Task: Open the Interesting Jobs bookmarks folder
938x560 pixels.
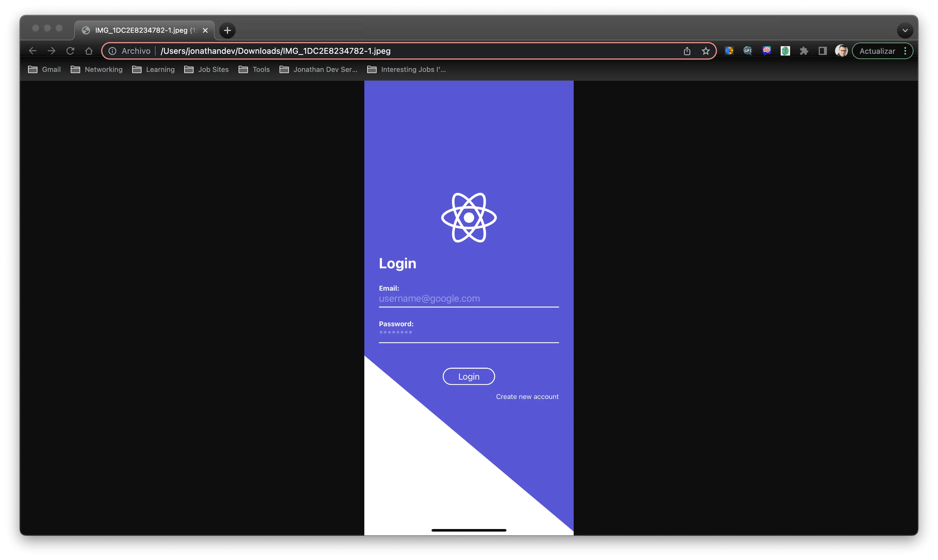Action: (x=406, y=70)
